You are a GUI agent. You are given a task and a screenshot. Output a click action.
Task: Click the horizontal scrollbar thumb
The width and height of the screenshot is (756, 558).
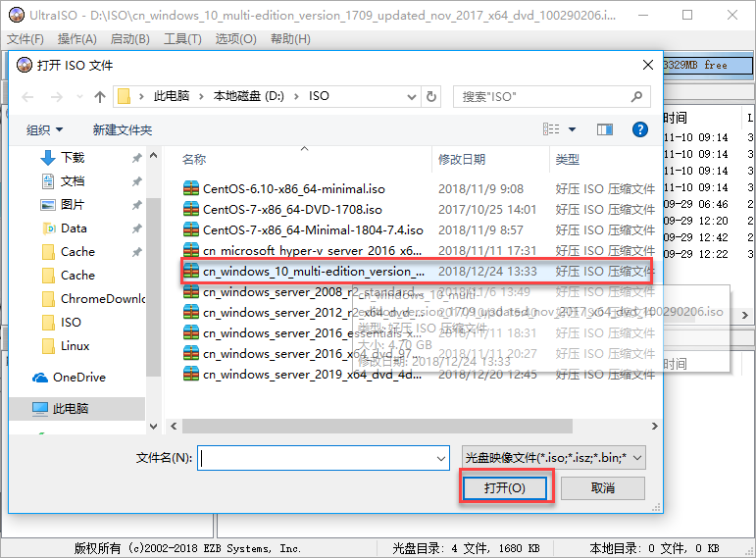point(378,427)
